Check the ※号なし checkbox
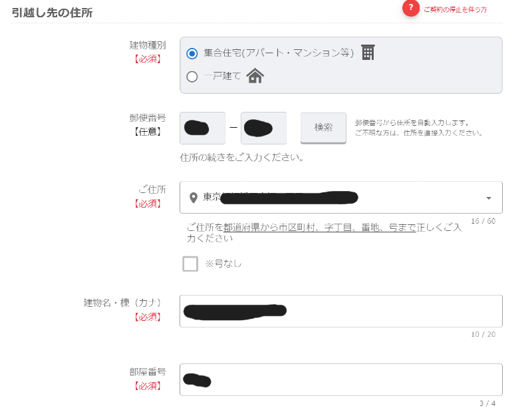Viewport: 532px width, 414px height. coord(190,264)
